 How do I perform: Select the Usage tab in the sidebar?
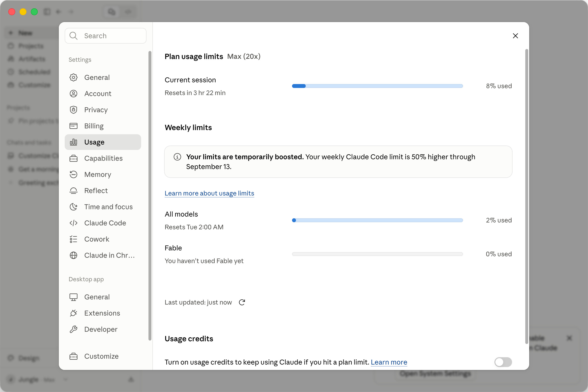click(103, 142)
